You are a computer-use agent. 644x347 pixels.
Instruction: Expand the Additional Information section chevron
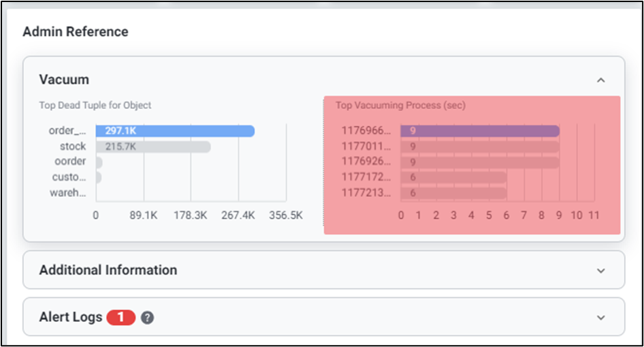tap(600, 271)
